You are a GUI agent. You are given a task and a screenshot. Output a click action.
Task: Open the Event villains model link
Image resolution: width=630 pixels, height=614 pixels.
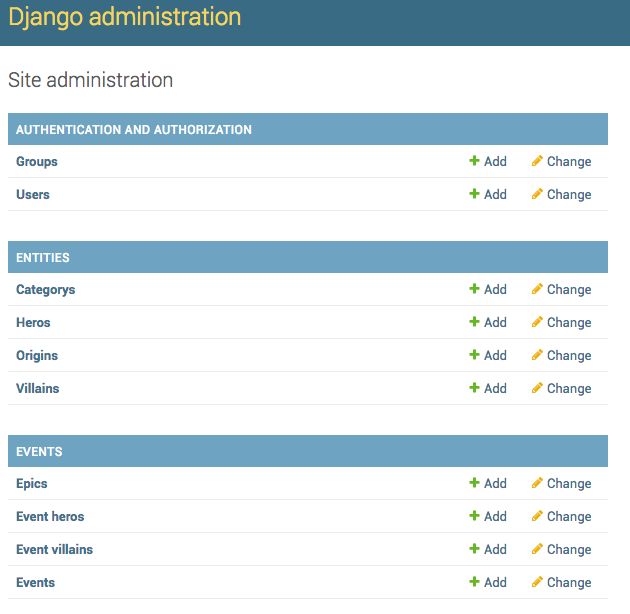click(54, 549)
